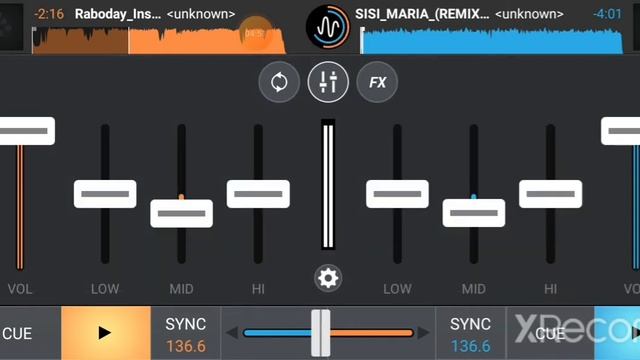Click the -4:01 remaining time
The height and width of the screenshot is (360, 640).
tap(607, 14)
